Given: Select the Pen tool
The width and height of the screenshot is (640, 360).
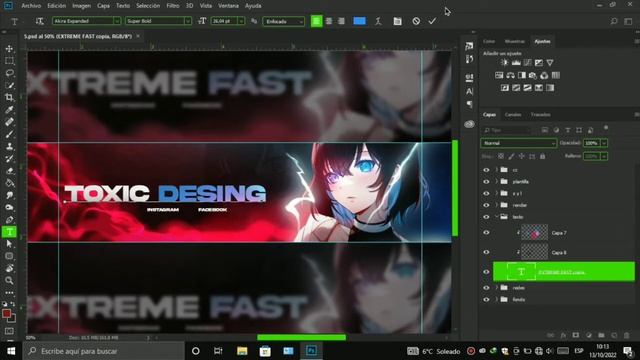Looking at the screenshot, I should (x=9, y=220).
